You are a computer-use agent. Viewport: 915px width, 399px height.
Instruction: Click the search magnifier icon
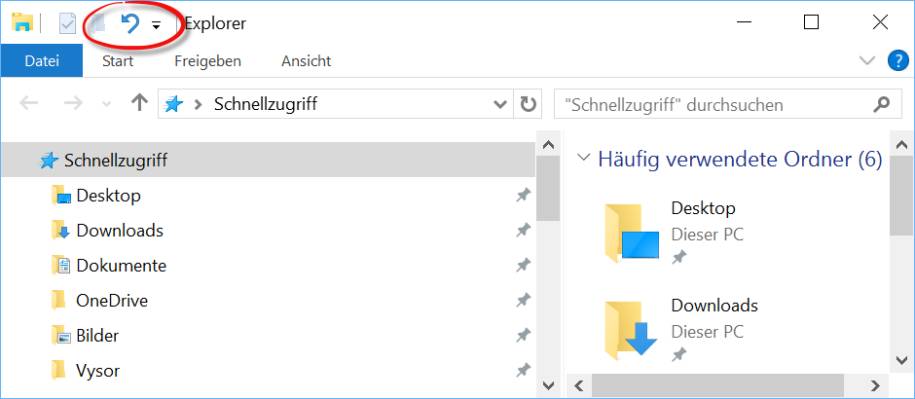(882, 104)
